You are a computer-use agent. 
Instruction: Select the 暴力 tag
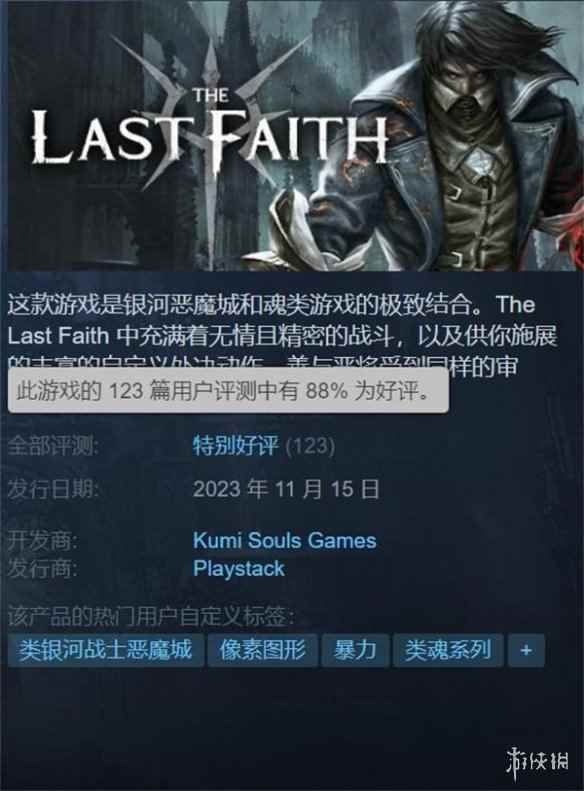[356, 650]
